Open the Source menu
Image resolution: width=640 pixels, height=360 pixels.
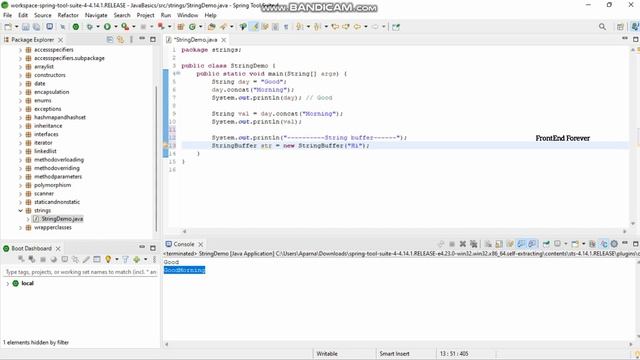point(43,15)
